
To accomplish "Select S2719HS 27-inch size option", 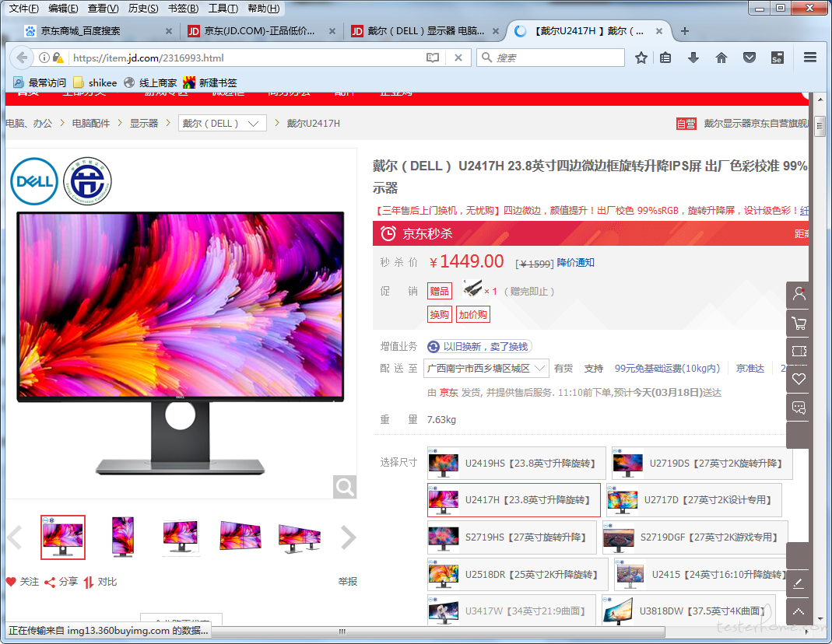I will (511, 537).
